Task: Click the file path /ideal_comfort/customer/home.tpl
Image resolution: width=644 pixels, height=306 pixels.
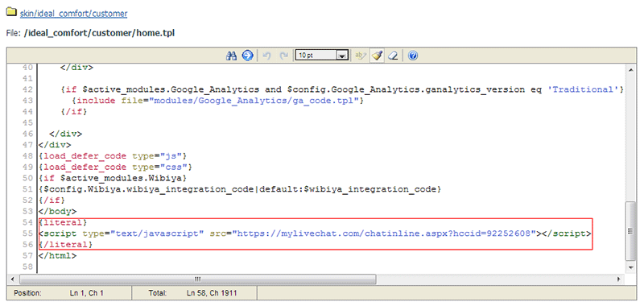Action: (99, 33)
